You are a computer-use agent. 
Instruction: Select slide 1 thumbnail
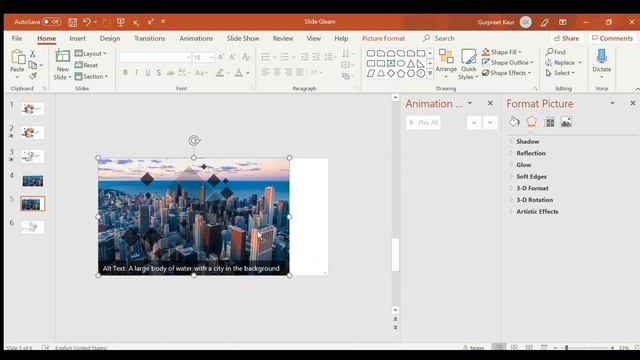point(33,109)
